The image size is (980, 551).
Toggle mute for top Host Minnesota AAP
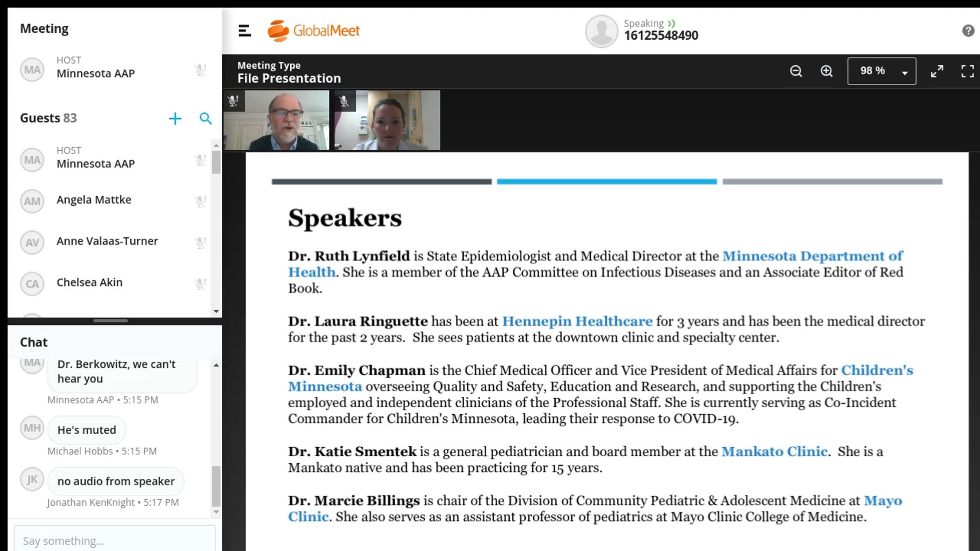(x=200, y=69)
